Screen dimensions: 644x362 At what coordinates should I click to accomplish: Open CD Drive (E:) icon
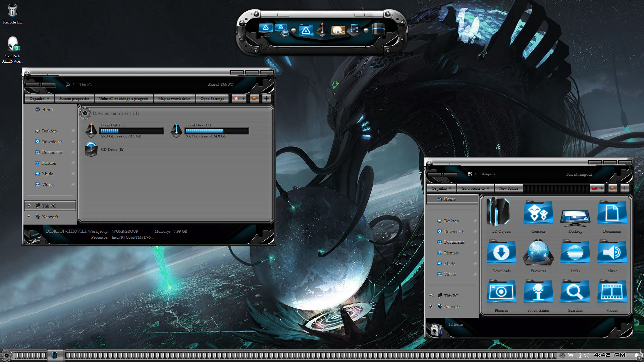pos(91,149)
